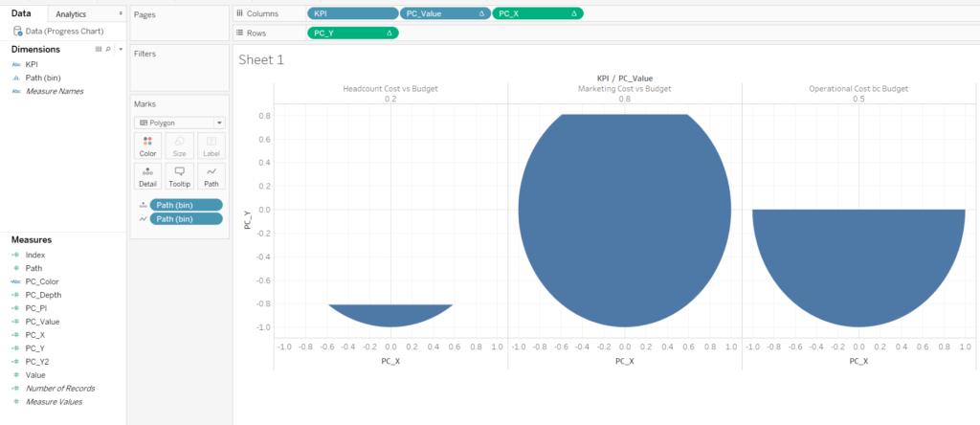Click the Detail marks button
Viewport: 980px width, 425px height.
point(147,176)
